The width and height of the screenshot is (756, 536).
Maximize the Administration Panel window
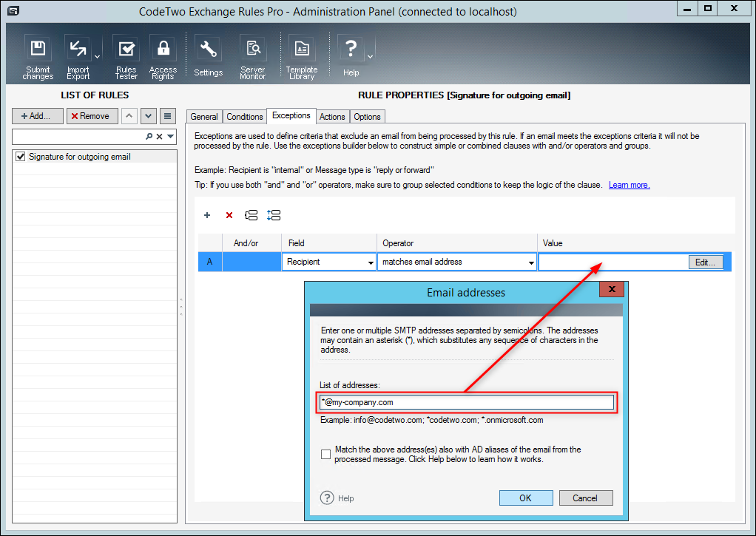pyautogui.click(x=708, y=9)
